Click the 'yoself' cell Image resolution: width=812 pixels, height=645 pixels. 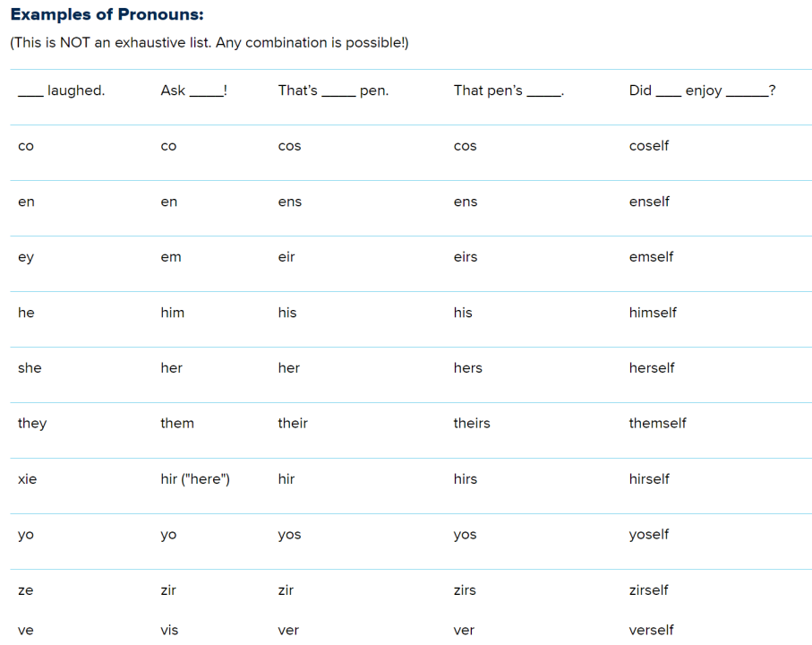(649, 535)
